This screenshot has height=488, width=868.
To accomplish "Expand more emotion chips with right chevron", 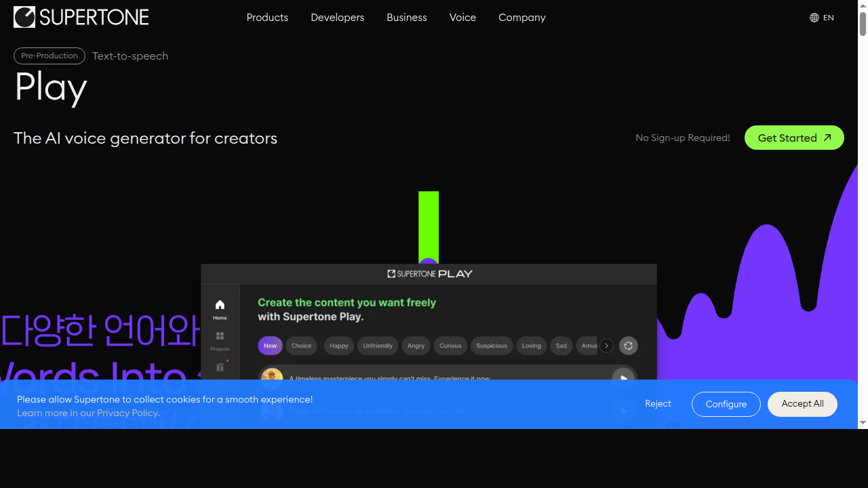I will [606, 346].
